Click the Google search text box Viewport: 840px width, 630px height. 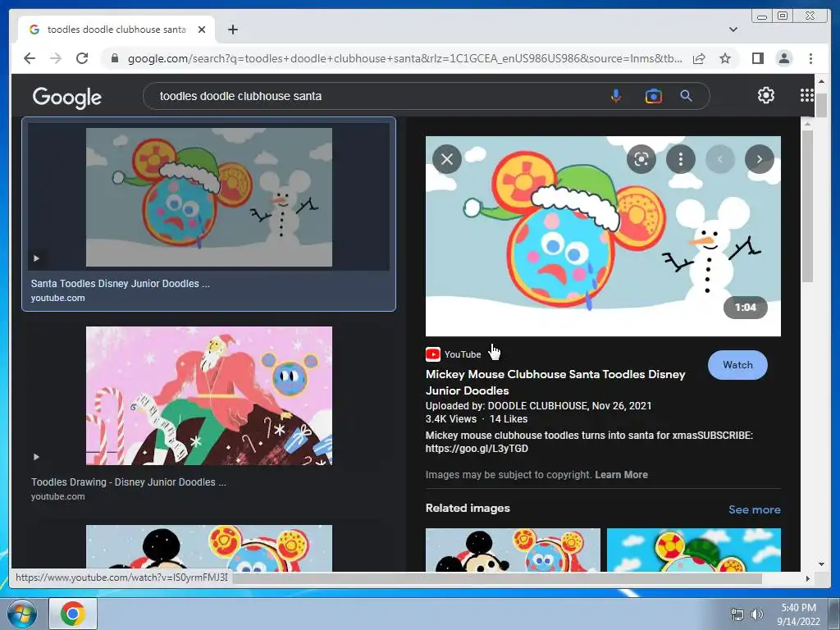(375, 96)
